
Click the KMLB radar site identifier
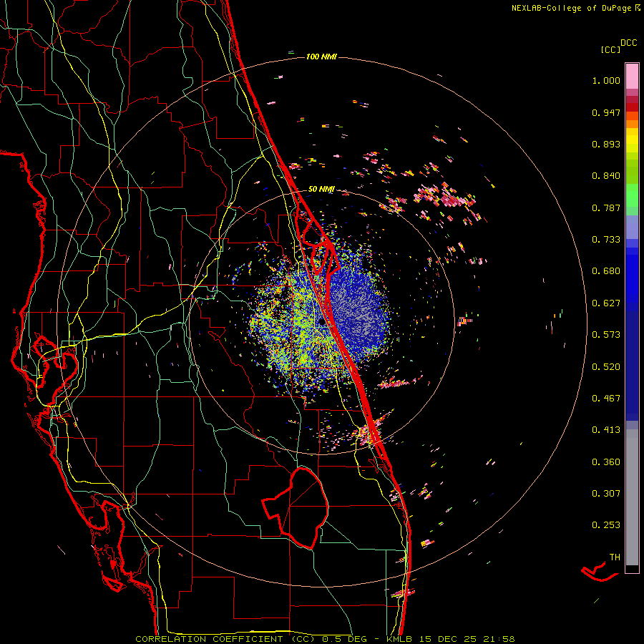(399, 639)
